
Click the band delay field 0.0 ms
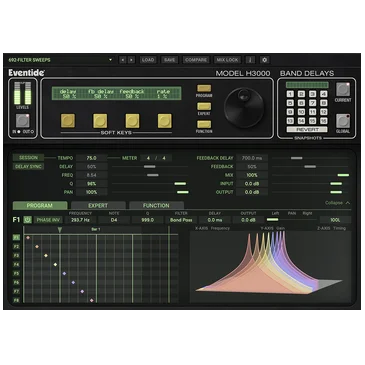[x=215, y=220]
